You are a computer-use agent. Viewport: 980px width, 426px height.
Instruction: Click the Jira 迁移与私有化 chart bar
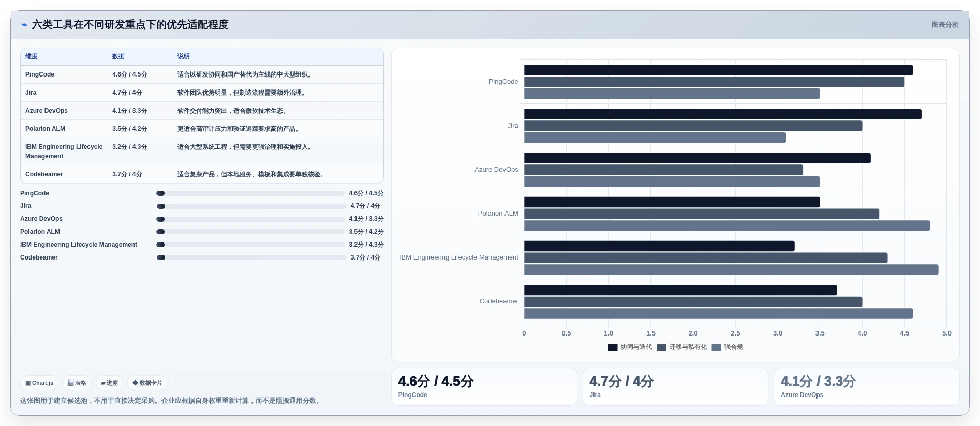[x=693, y=126]
